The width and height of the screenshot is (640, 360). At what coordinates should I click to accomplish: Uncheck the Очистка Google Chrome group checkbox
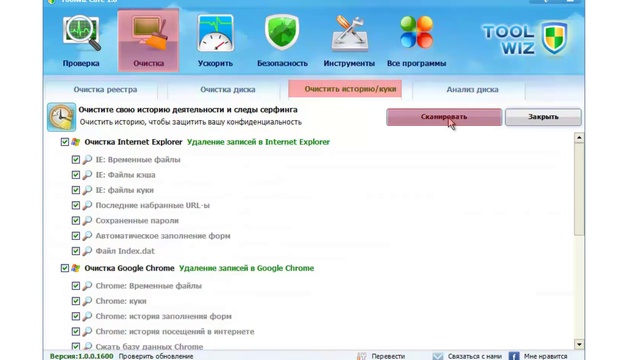(x=64, y=268)
